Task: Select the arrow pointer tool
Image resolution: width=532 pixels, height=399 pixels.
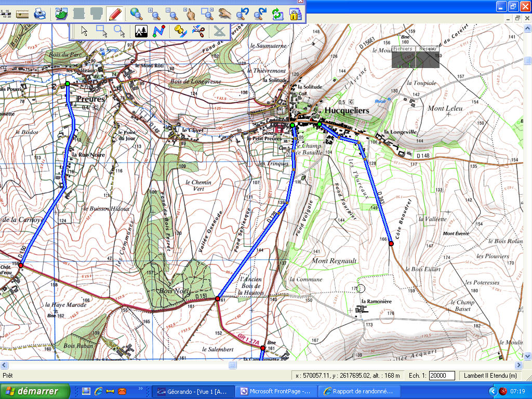Action: tap(84, 31)
